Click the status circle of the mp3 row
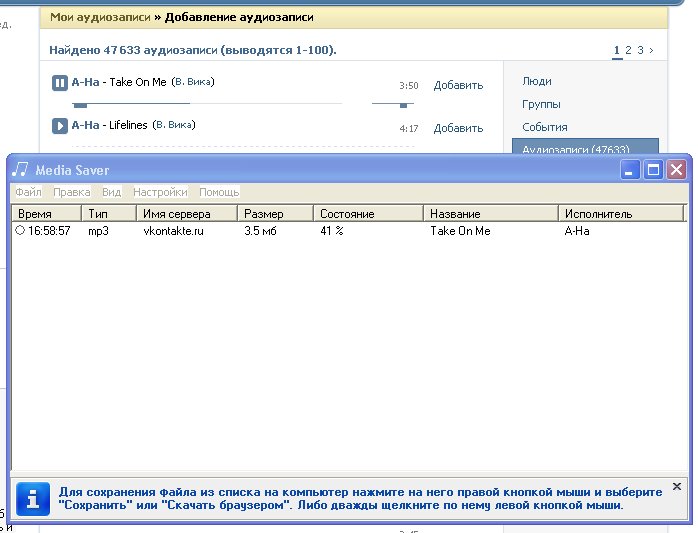Screen dimensions: 698x533 [20, 230]
